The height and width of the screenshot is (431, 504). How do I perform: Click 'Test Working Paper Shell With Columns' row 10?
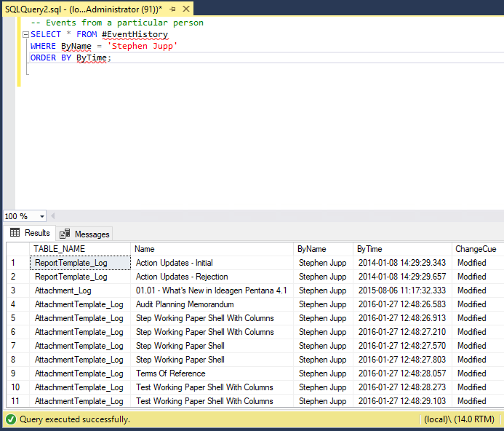(212, 387)
